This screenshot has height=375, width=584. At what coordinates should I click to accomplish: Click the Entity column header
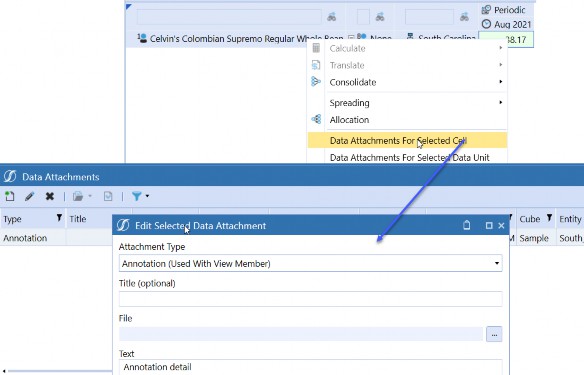(570, 219)
